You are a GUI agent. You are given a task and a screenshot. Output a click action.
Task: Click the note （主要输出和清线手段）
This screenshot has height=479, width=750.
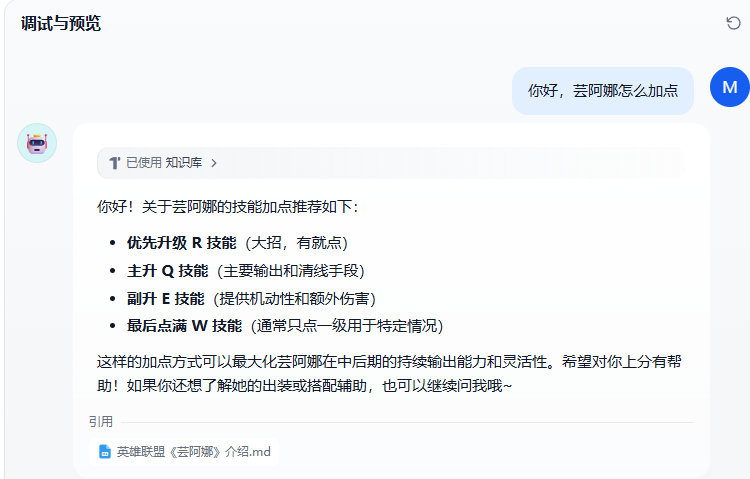click(x=290, y=271)
